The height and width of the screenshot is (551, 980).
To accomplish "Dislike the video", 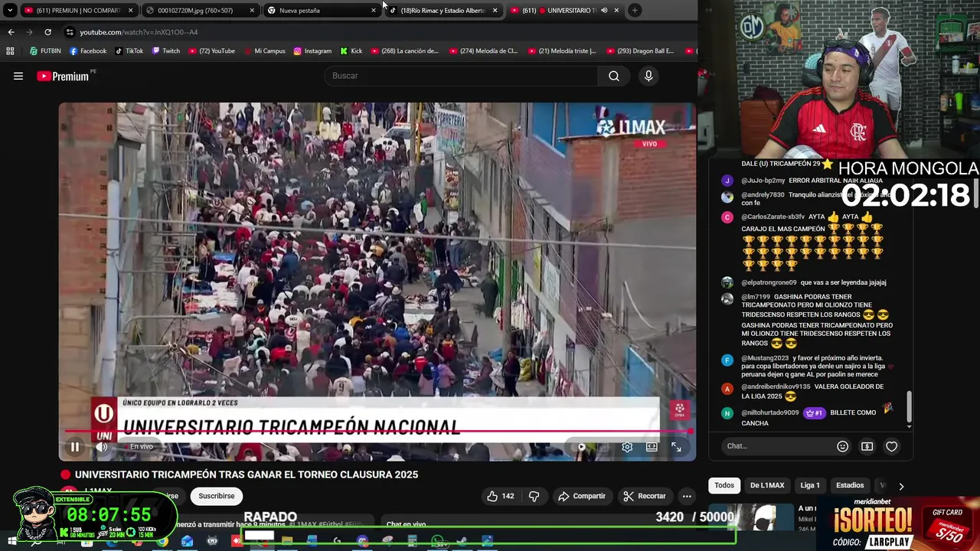I will click(x=534, y=496).
